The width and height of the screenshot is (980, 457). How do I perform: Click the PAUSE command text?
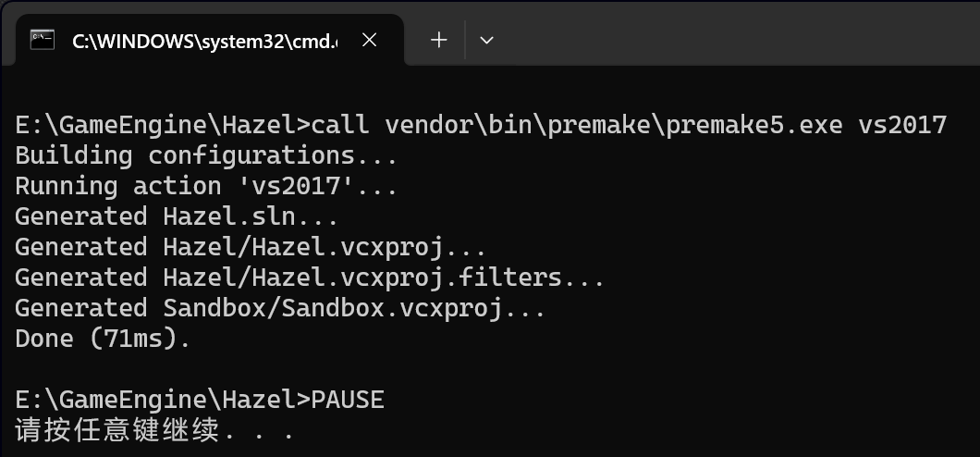pos(348,400)
